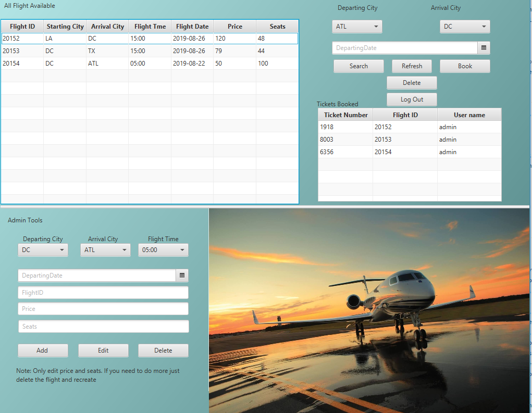Select flight 20154 row
Viewport: 532px width, 413px height.
pos(150,64)
